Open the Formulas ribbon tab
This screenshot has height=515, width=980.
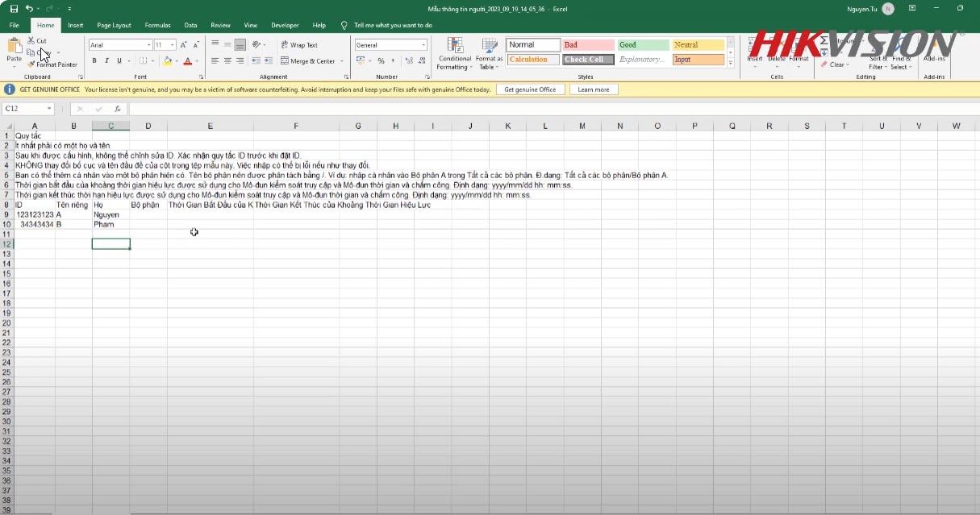tap(157, 25)
